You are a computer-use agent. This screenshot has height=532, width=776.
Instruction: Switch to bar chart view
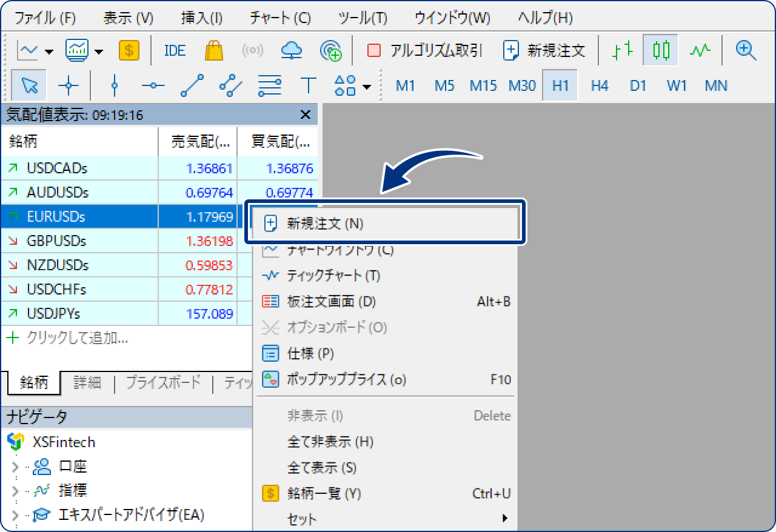[623, 50]
